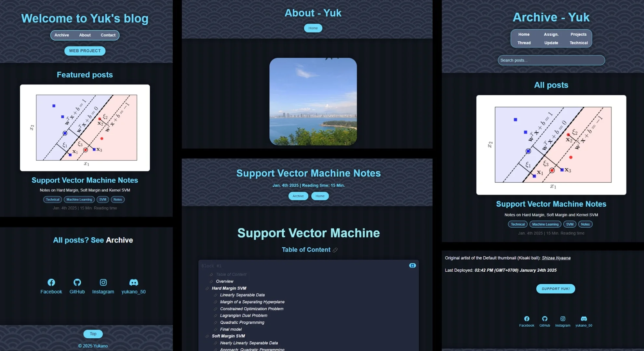Click the Discord yukano_50 icon
The image size is (644, 351).
[x=134, y=282]
